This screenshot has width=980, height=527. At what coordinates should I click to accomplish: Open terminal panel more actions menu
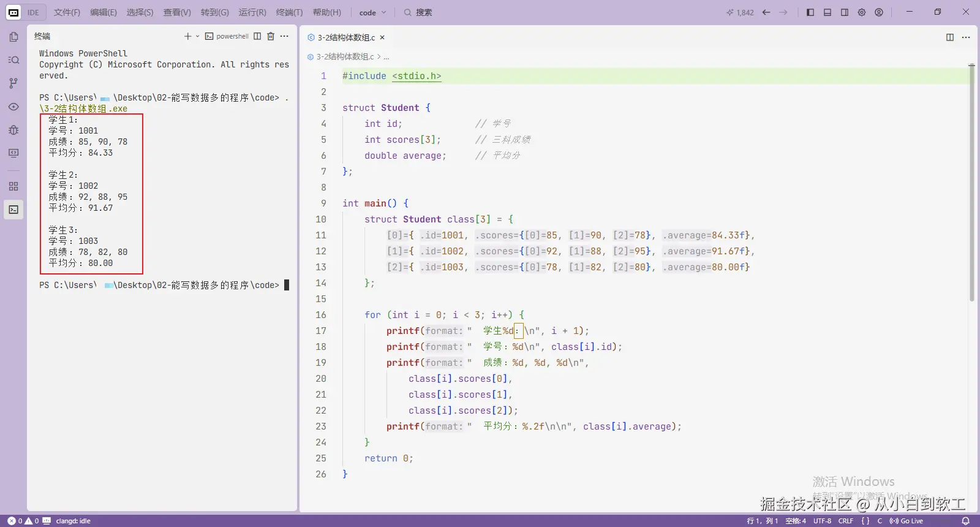click(x=284, y=36)
